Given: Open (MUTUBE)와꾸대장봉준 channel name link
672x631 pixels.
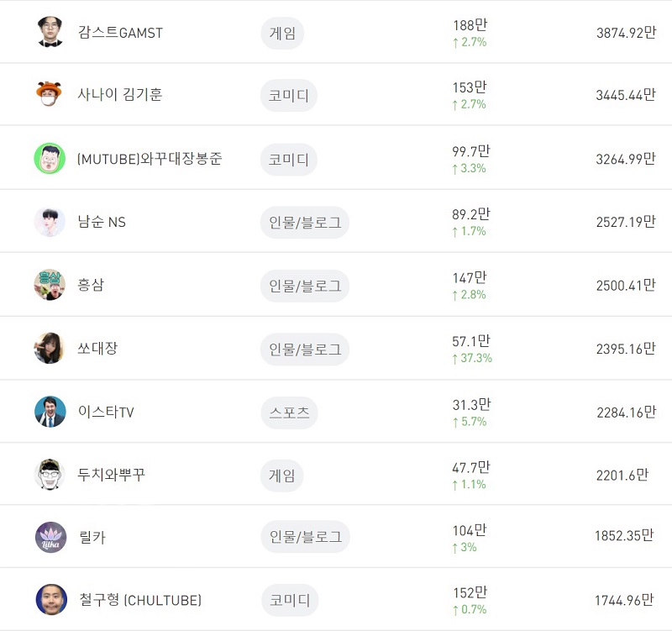Looking at the screenshot, I should pos(150,159).
